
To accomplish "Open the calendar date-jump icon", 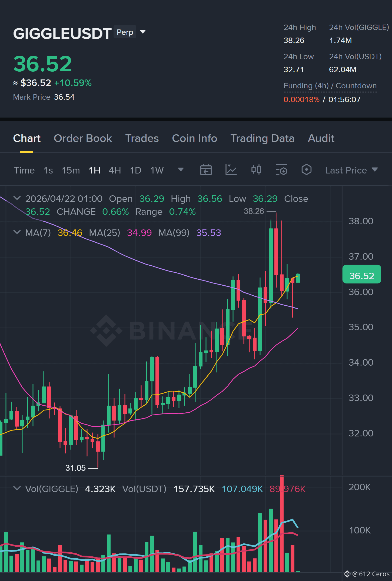I will click(x=206, y=170).
